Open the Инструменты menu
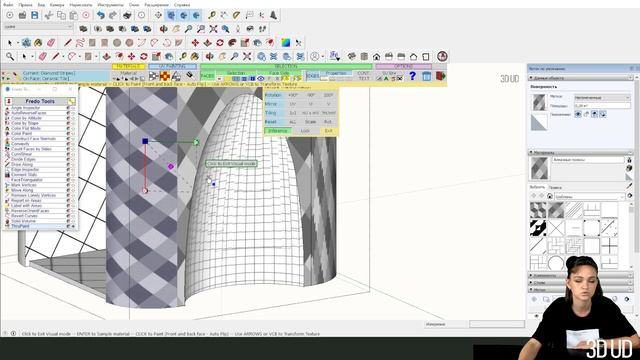This screenshot has height=360, width=640. [110, 5]
